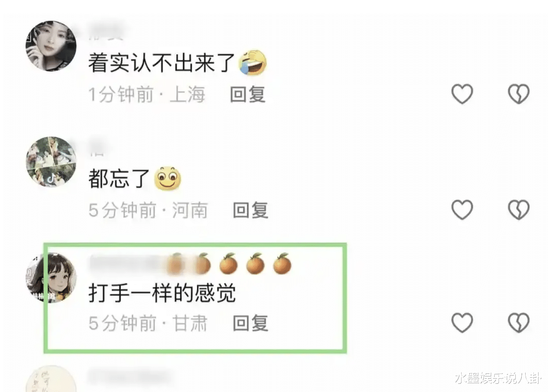The image size is (548, 392).
Task: Like the comment 着实认不出来了
Action: click(462, 94)
